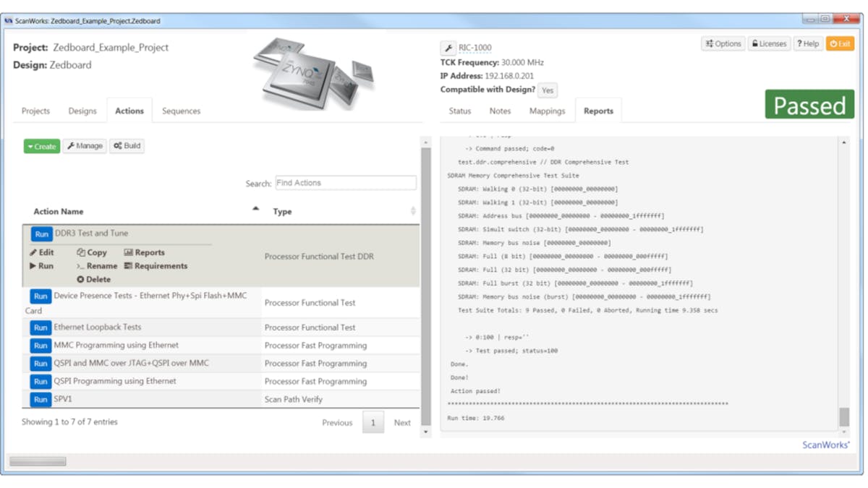Click the Options sliders icon
Image resolution: width=868 pixels, height=488 pixels.
click(710, 43)
